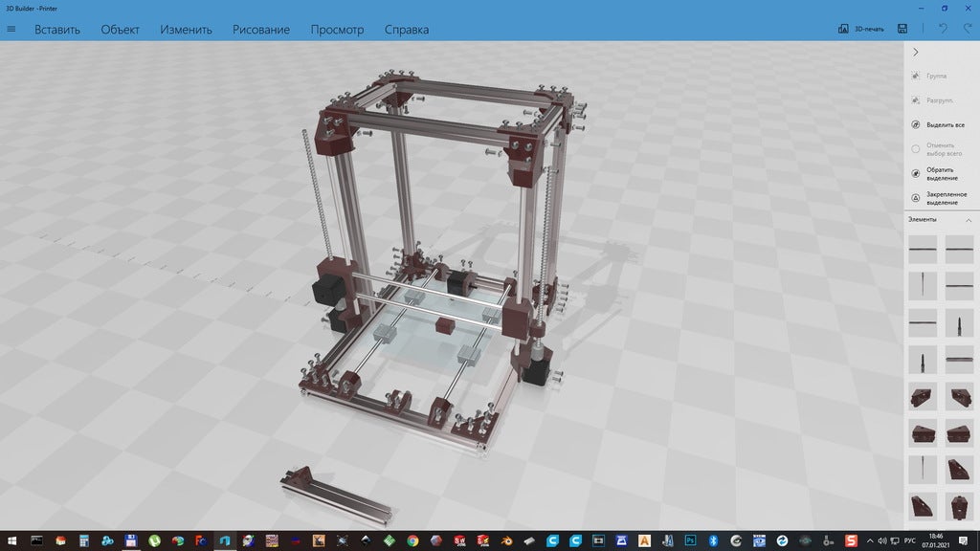980x551 pixels.
Task: Collapse the Элементы section
Action: click(x=969, y=220)
